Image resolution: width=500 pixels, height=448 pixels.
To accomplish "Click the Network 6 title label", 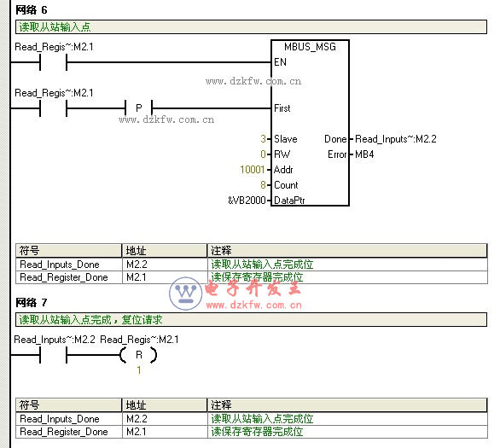I will pyautogui.click(x=32, y=10).
